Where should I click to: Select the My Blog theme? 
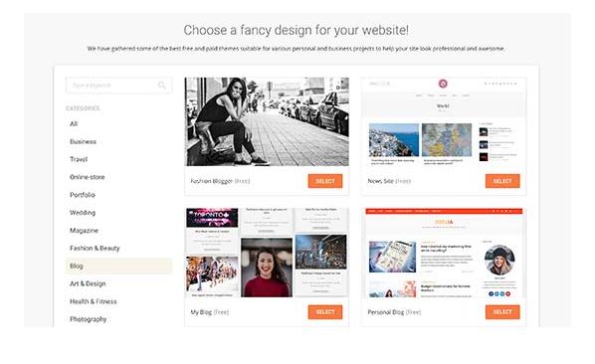tap(325, 312)
